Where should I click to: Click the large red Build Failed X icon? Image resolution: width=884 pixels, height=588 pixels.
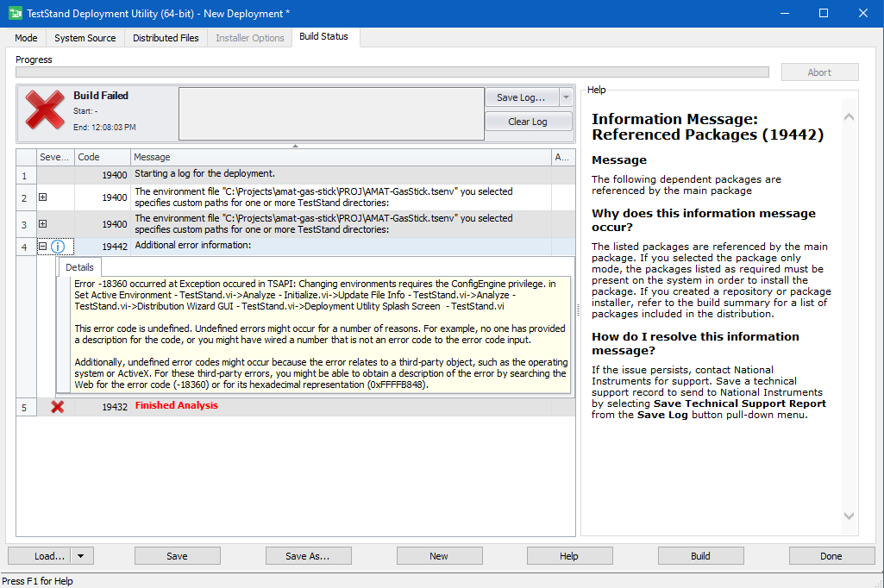tap(45, 110)
